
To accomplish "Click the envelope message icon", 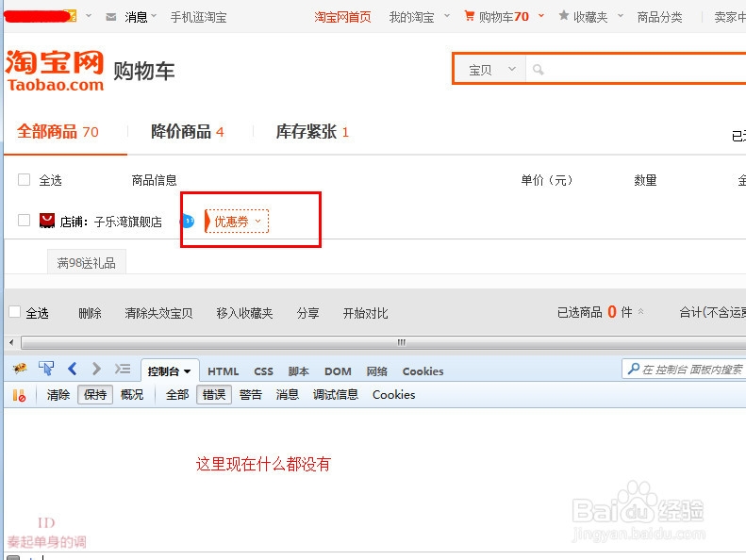I will coord(111,17).
